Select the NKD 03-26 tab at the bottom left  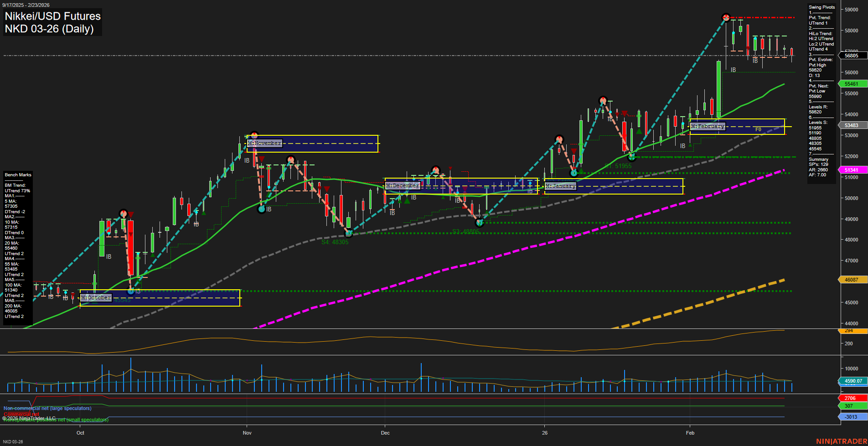click(x=13, y=441)
